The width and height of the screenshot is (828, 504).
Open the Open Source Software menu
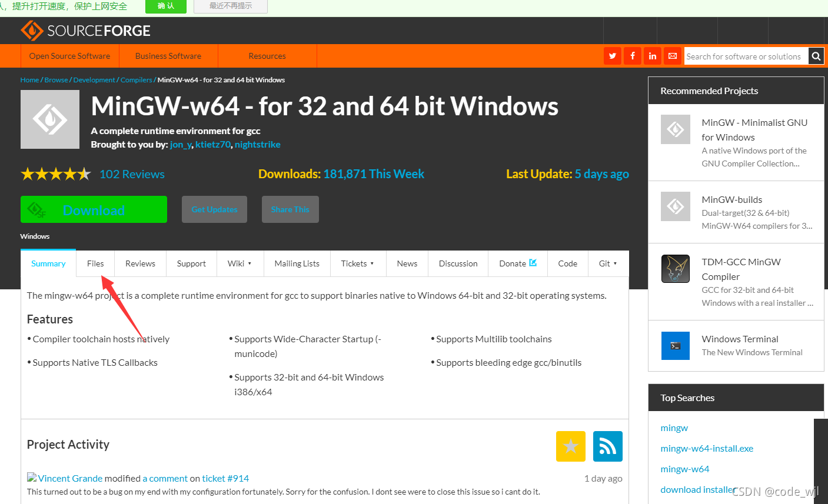click(x=70, y=56)
